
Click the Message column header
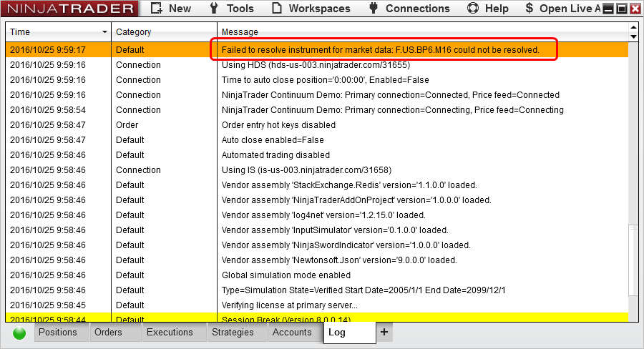click(x=423, y=32)
